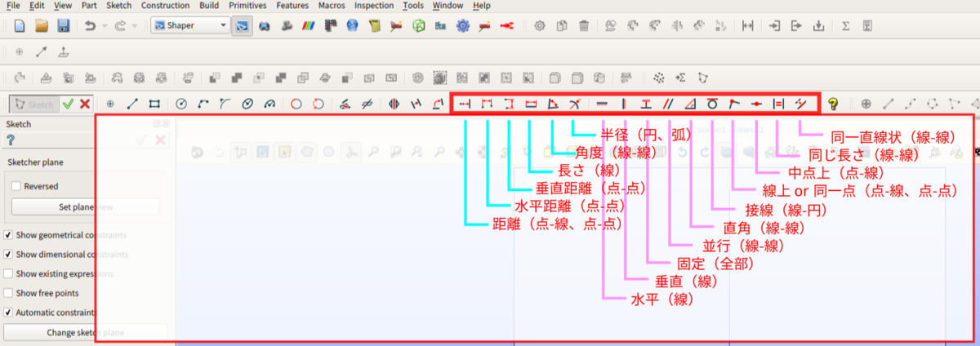Disable the Automatic constraints checkbox
The width and height of the screenshot is (980, 346).
pyautogui.click(x=8, y=312)
